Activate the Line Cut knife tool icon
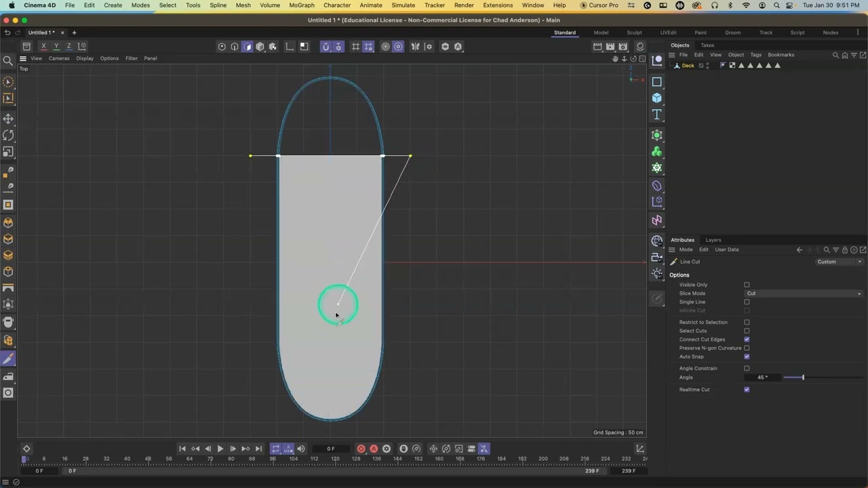This screenshot has width=868, height=488. (x=8, y=359)
